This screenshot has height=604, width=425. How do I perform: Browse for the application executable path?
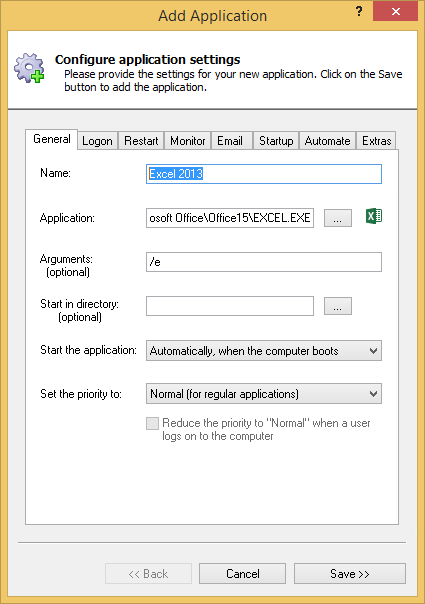pos(338,218)
